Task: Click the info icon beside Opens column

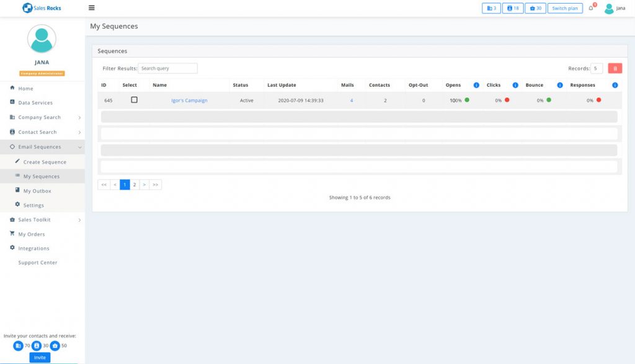Action: click(x=476, y=85)
